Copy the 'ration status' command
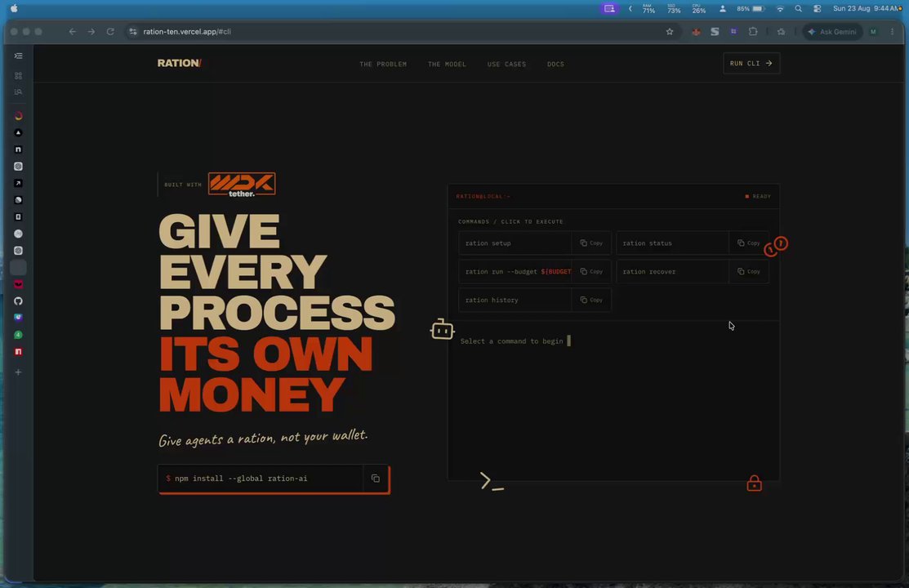This screenshot has width=909, height=588. 748,243
